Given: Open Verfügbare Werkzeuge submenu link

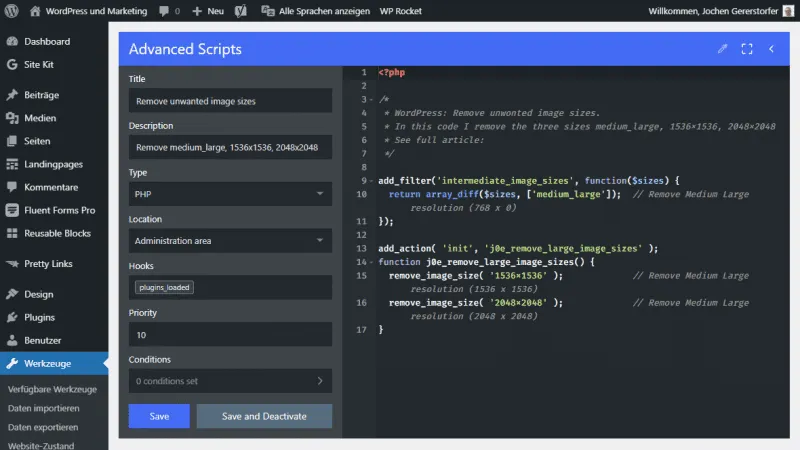Looking at the screenshot, I should [x=52, y=389].
